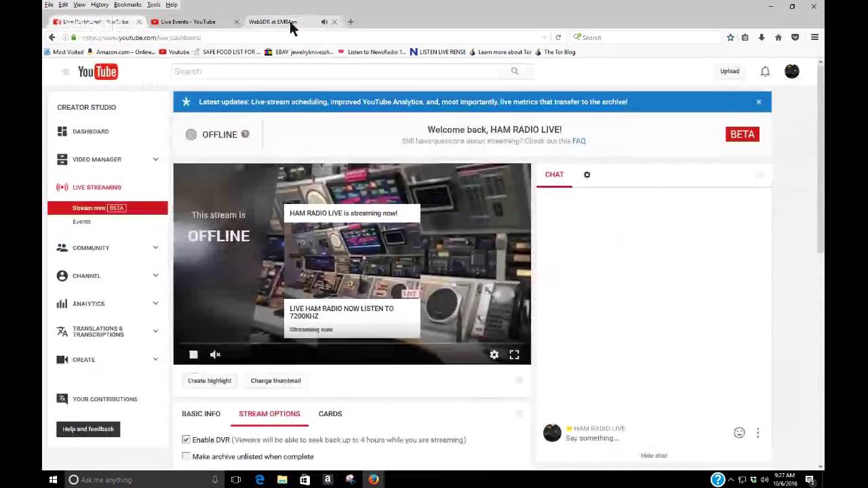Open the chat emoji picker
868x488 pixels.
(739, 432)
